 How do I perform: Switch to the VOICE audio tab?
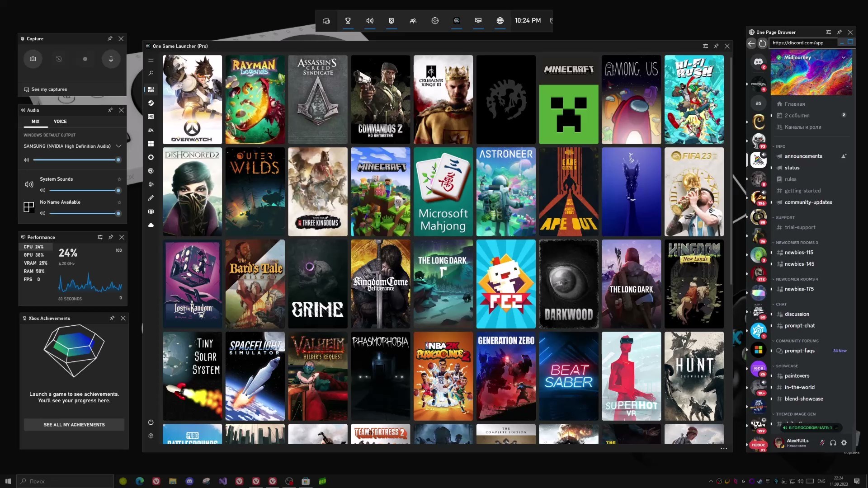60,121
